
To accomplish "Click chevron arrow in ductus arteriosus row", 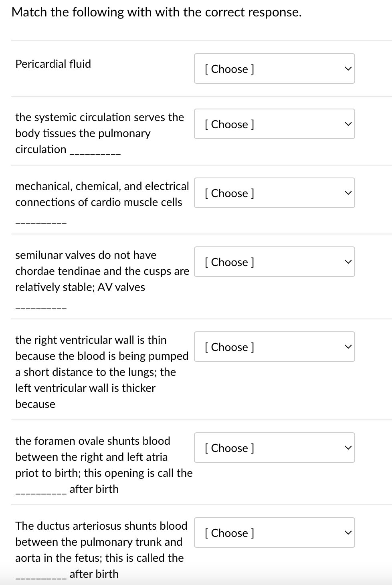I will pos(348,533).
